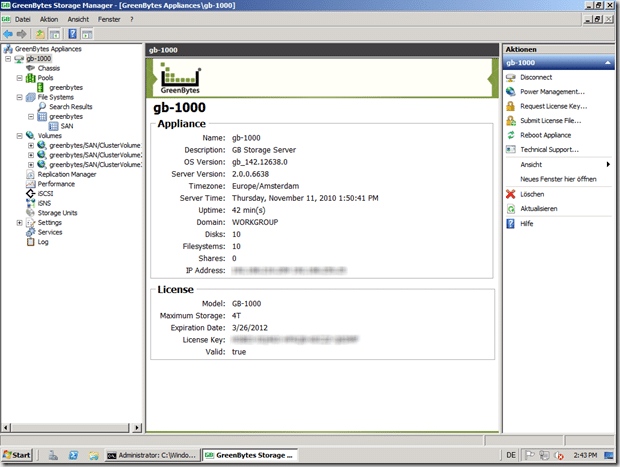
Task: Collapse the gb-1000 actions header arrow
Action: 607,62
